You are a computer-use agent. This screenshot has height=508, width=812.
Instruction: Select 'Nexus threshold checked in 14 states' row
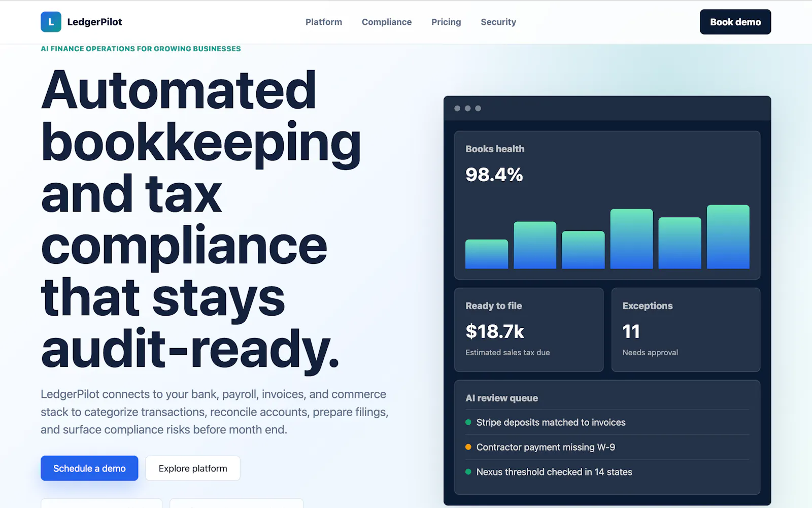(x=607, y=472)
